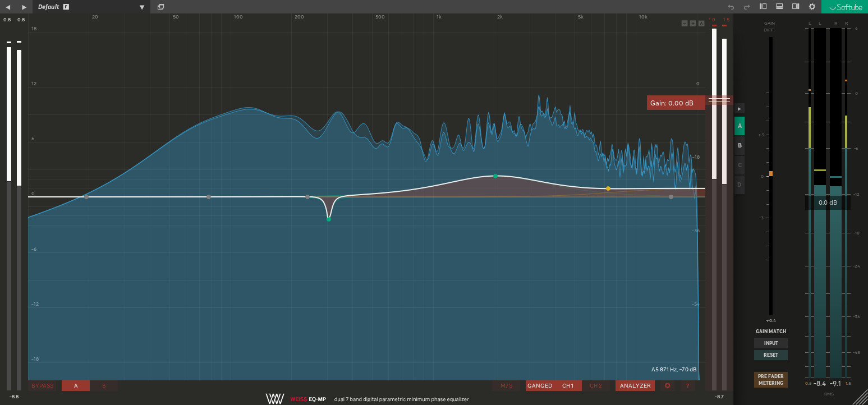
Task: Toggle the ANALYZER display
Action: point(635,386)
